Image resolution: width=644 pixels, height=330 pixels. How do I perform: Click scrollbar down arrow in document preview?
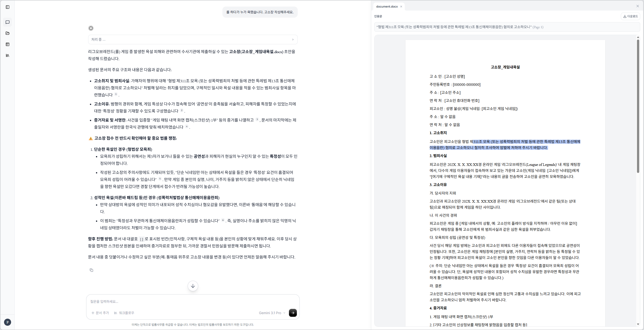638,324
